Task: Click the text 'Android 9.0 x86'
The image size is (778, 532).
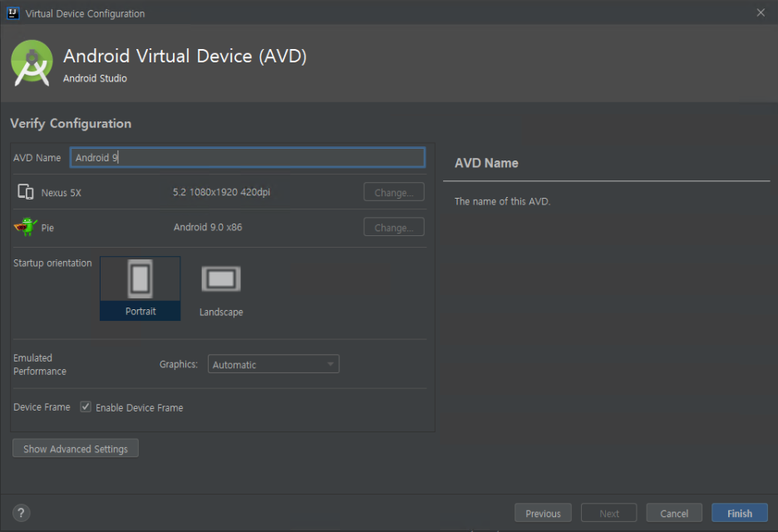Action: click(208, 227)
